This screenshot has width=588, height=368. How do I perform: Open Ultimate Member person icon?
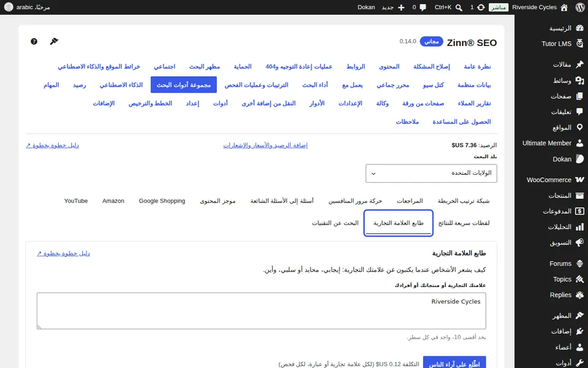pos(580,143)
